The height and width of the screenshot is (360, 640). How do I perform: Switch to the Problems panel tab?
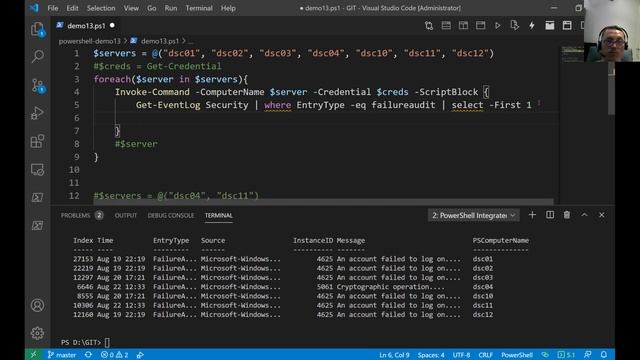pos(82,215)
